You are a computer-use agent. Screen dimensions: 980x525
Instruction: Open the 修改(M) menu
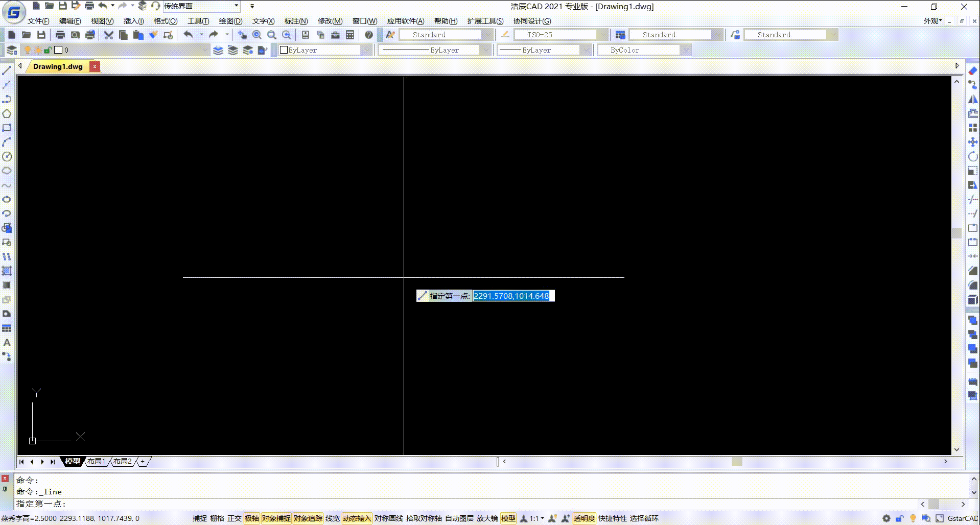coord(330,21)
